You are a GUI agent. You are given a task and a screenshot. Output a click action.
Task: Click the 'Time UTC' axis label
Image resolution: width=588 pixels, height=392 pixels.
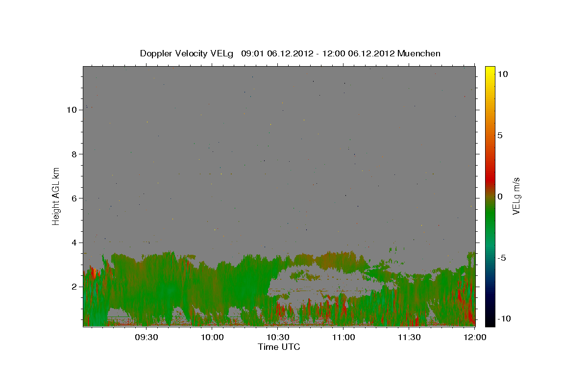[x=279, y=347]
